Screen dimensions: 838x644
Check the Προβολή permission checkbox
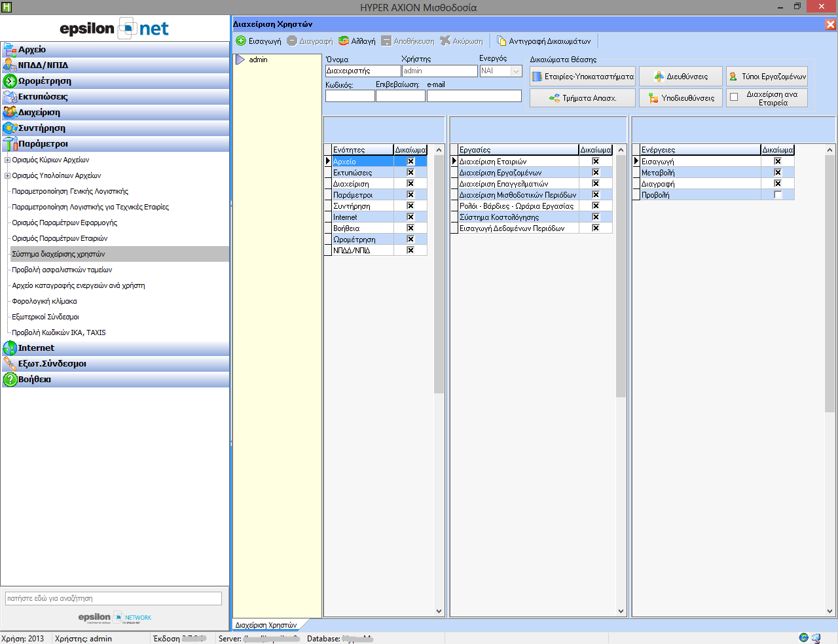click(x=778, y=195)
